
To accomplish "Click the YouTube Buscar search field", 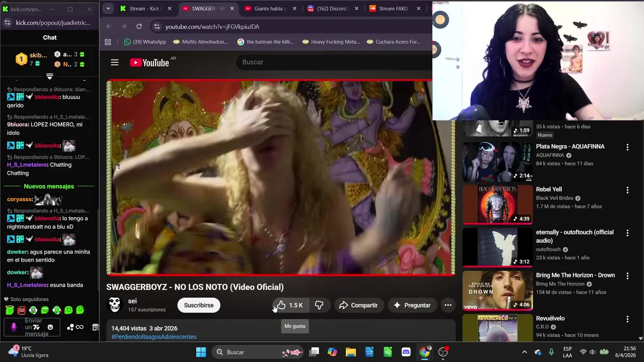I will coord(334,62).
